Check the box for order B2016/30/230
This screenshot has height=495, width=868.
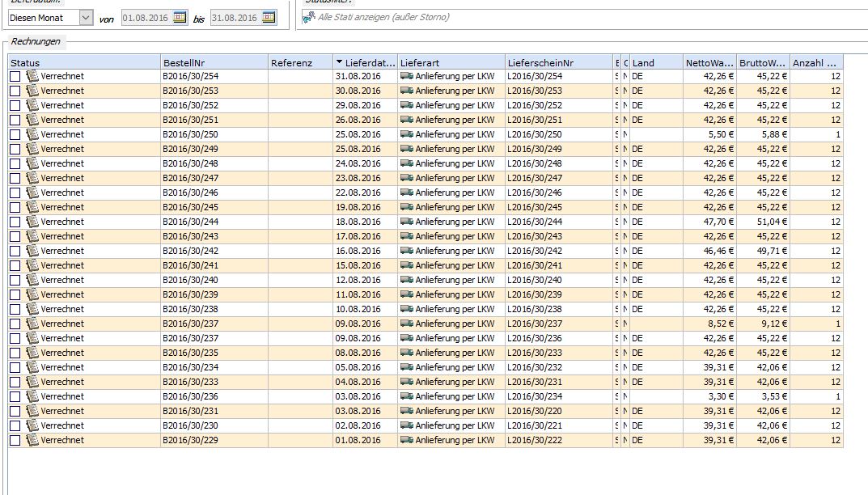15,425
